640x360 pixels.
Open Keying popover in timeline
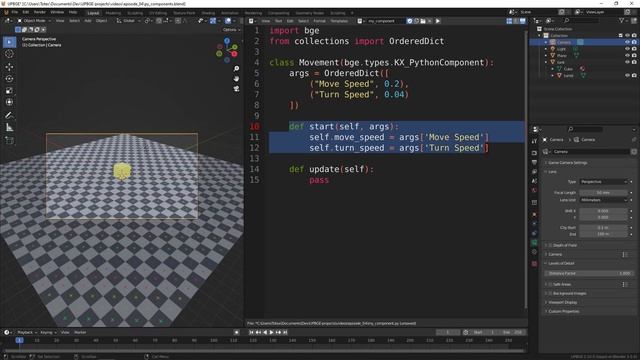(x=48, y=332)
